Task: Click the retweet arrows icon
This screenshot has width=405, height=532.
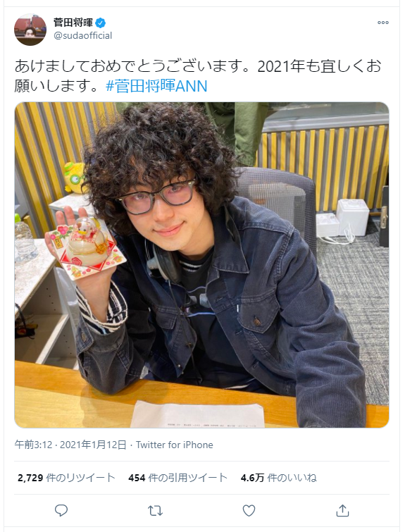Action: [x=155, y=510]
